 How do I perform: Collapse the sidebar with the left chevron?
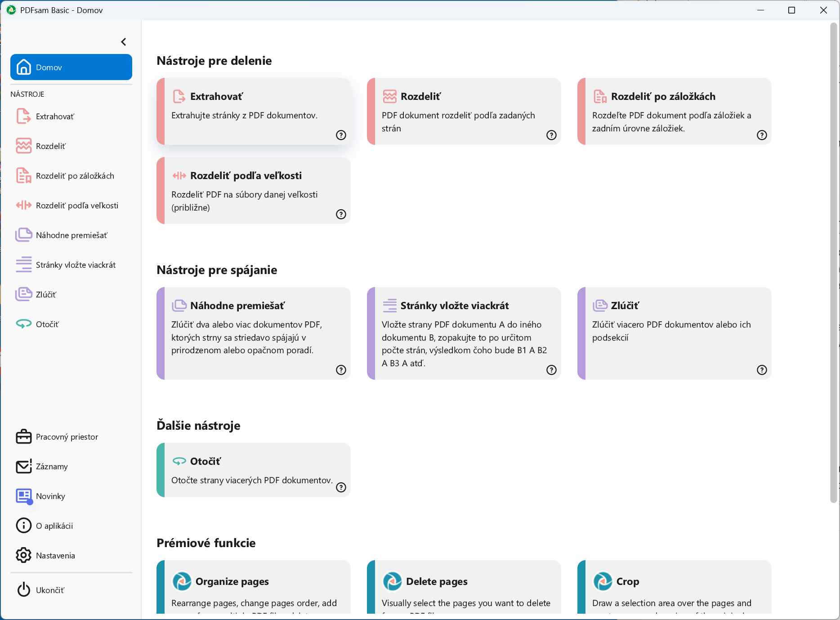tap(124, 42)
